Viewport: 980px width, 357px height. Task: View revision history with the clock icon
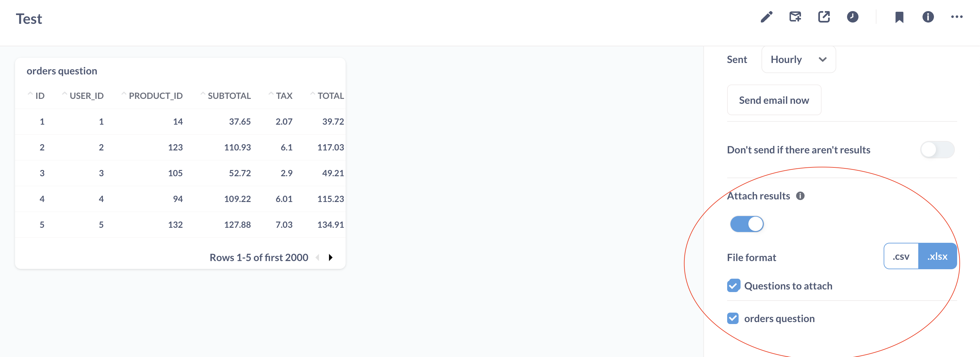coord(853,17)
